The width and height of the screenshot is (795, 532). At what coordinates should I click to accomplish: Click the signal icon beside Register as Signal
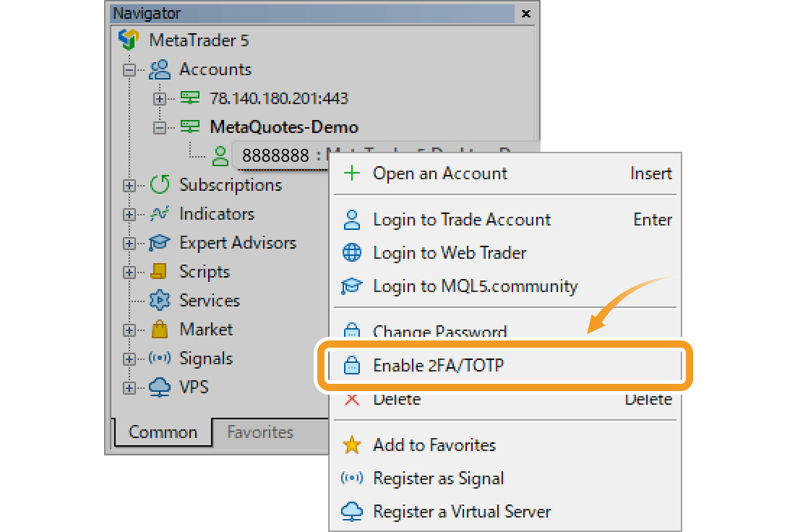coord(352,478)
